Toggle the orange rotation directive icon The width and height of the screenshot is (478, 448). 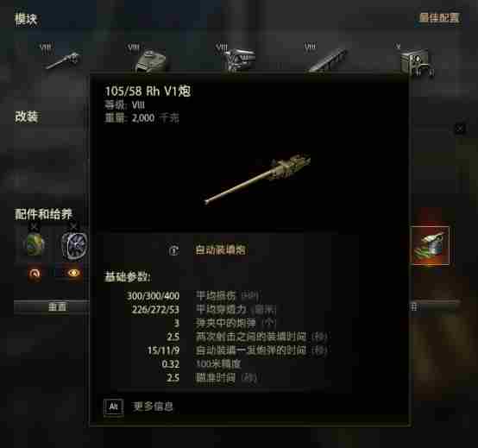click(35, 274)
